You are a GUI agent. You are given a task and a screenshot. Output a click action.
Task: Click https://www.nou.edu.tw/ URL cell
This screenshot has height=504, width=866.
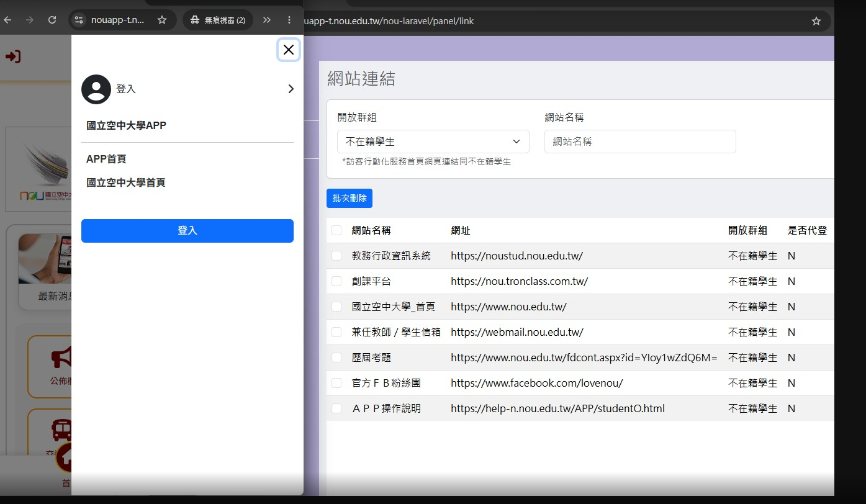[x=509, y=307]
